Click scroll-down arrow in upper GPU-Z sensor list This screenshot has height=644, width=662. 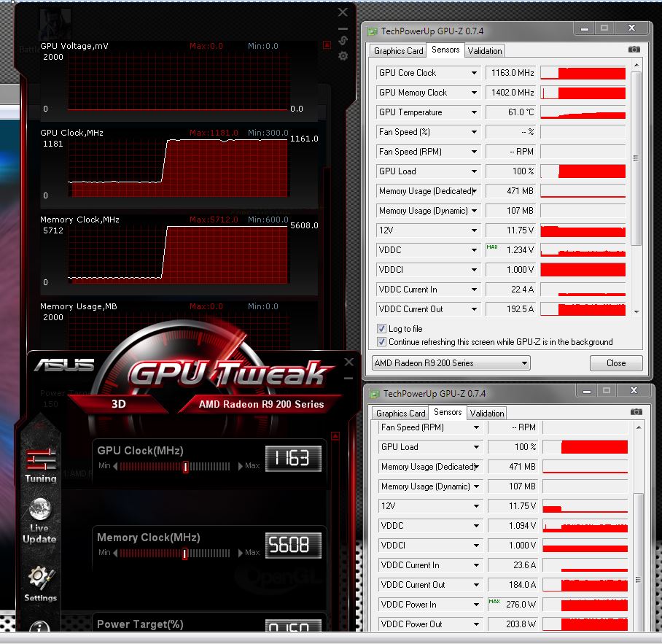tap(636, 311)
